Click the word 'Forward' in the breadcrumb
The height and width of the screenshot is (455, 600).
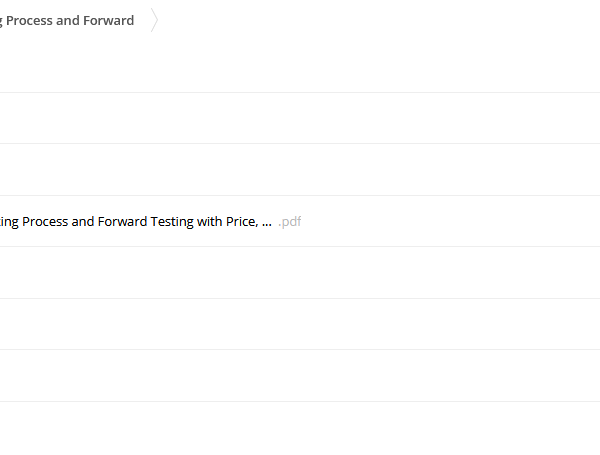pyautogui.click(x=108, y=20)
